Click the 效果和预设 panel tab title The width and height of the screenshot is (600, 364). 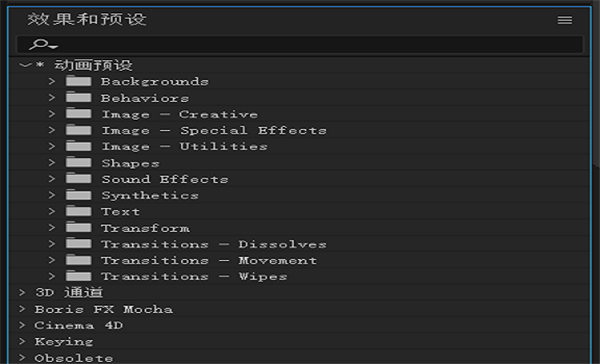(87, 19)
